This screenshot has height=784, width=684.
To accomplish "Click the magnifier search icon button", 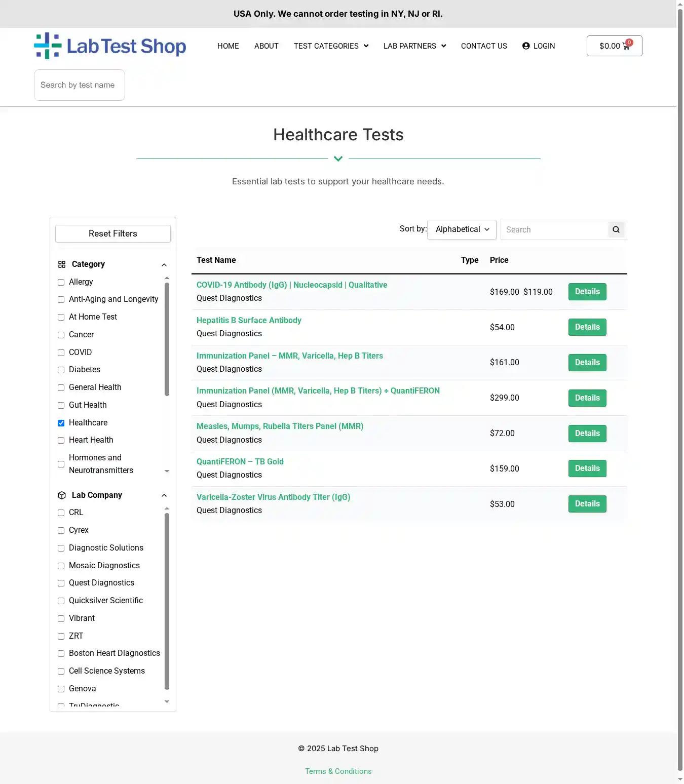I will (616, 230).
